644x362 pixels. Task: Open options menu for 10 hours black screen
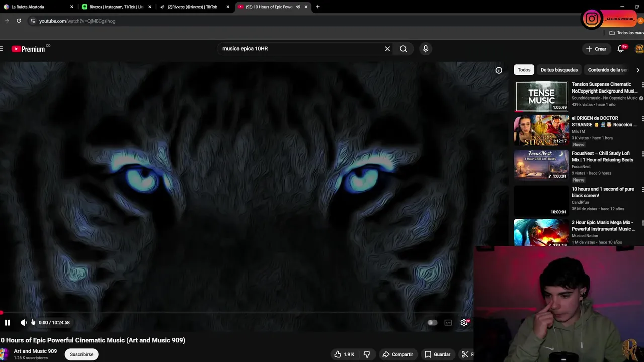point(642,190)
